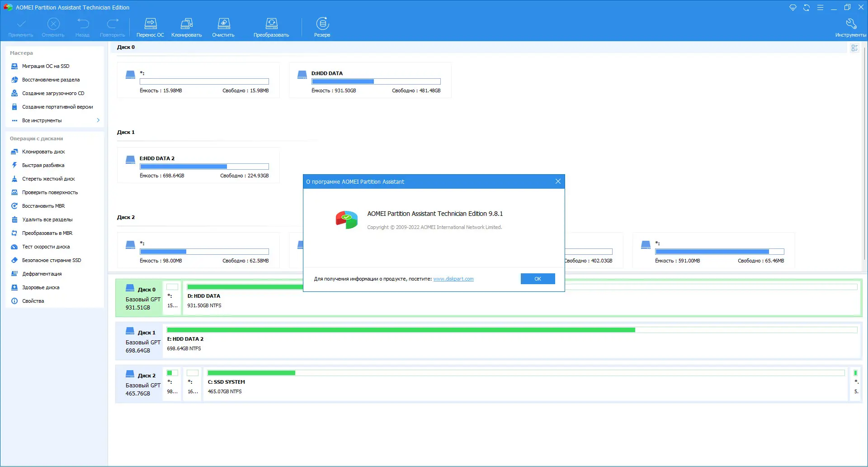Viewport: 868px width, 467px height.
Task: Select the Очистить toolbar tool
Action: pos(223,27)
